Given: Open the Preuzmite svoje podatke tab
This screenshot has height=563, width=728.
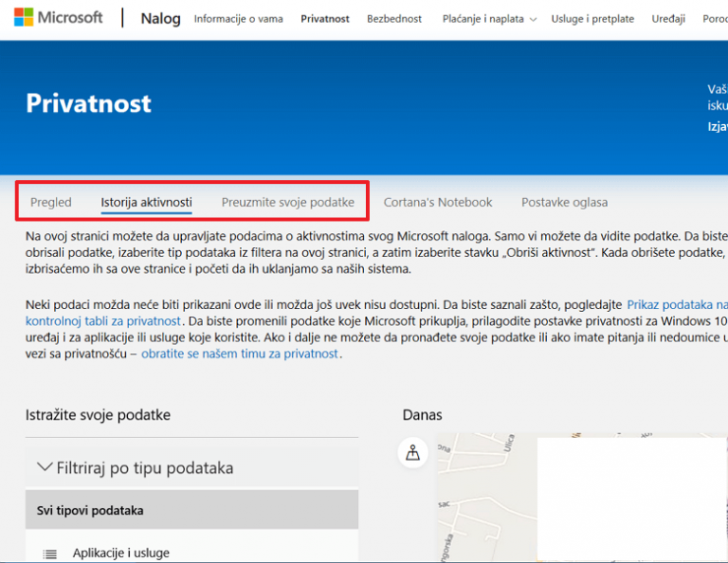Looking at the screenshot, I should tap(288, 203).
